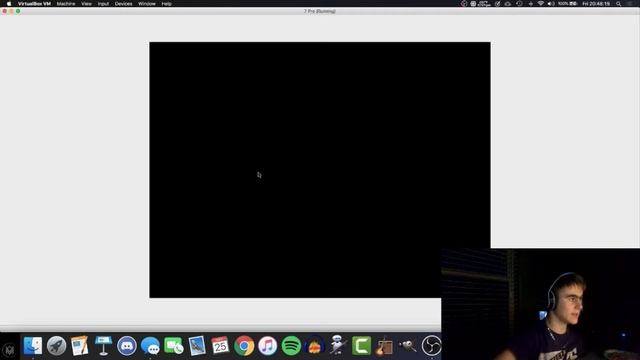Viewport: 640px width, 360px height.
Task: Open Spotify from the dock
Action: coord(291,346)
